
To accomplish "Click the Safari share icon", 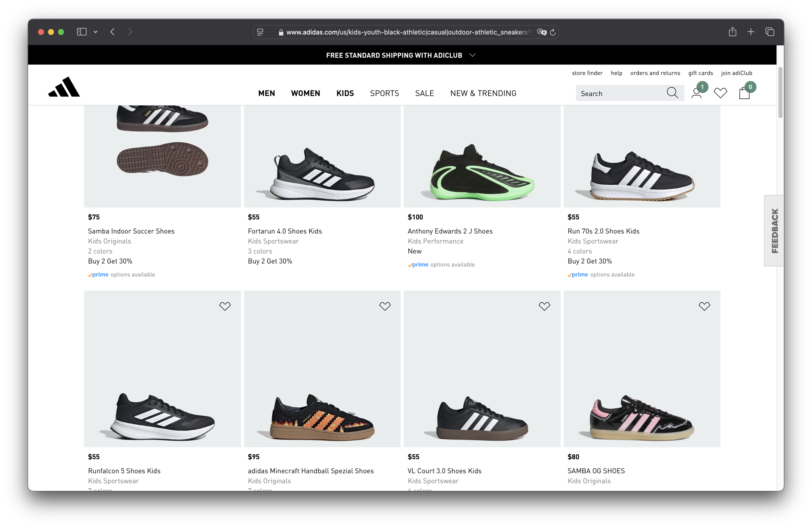I will pyautogui.click(x=732, y=32).
